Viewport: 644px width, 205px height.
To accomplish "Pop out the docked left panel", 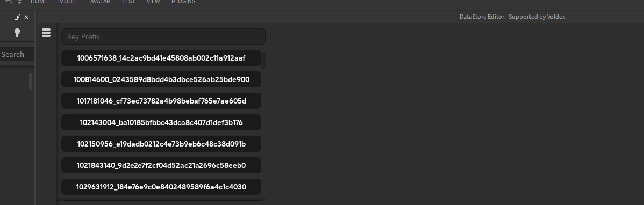I will [17, 17].
